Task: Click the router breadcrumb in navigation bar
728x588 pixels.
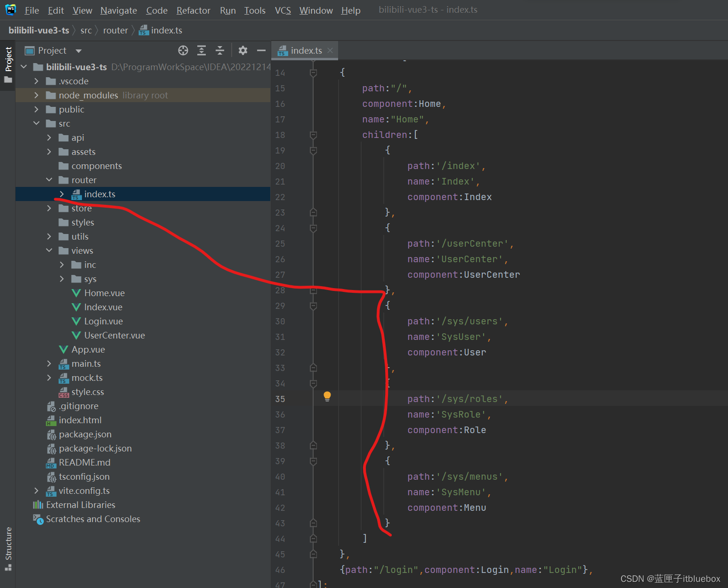Action: pyautogui.click(x=115, y=30)
